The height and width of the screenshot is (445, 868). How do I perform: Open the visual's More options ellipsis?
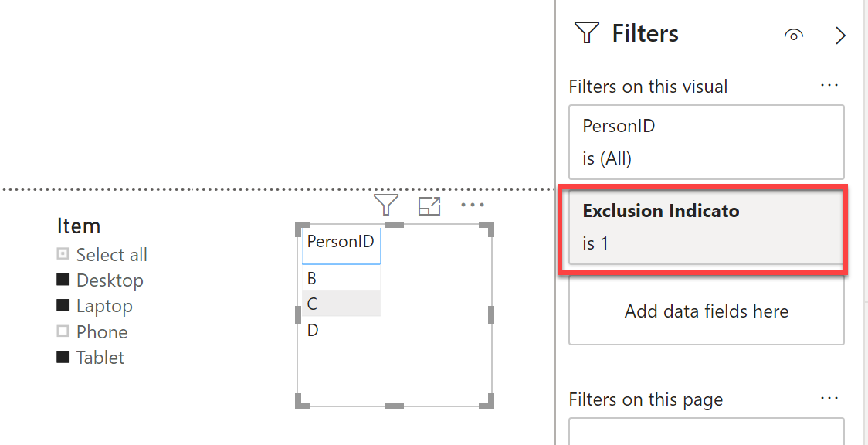pyautogui.click(x=472, y=206)
